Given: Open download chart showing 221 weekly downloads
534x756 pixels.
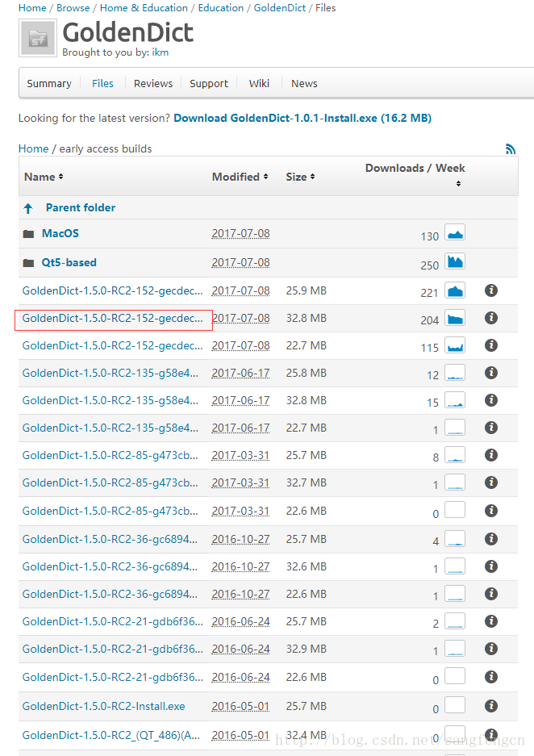Looking at the screenshot, I should [455, 290].
